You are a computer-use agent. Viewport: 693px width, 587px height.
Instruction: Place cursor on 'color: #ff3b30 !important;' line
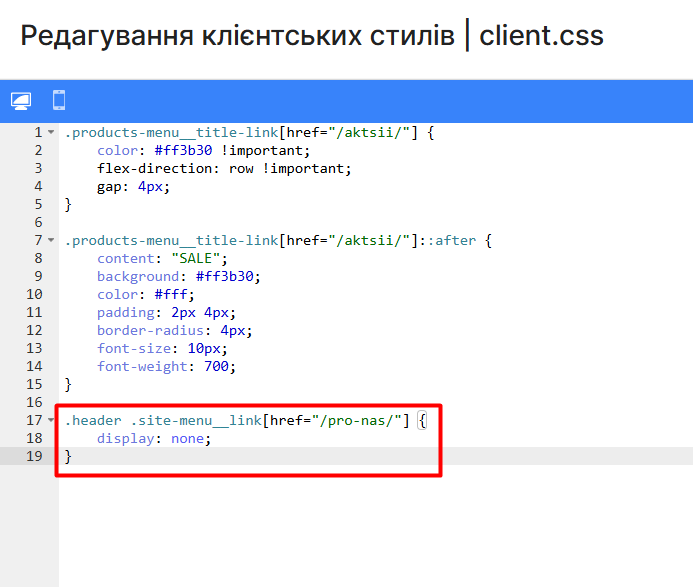(203, 150)
